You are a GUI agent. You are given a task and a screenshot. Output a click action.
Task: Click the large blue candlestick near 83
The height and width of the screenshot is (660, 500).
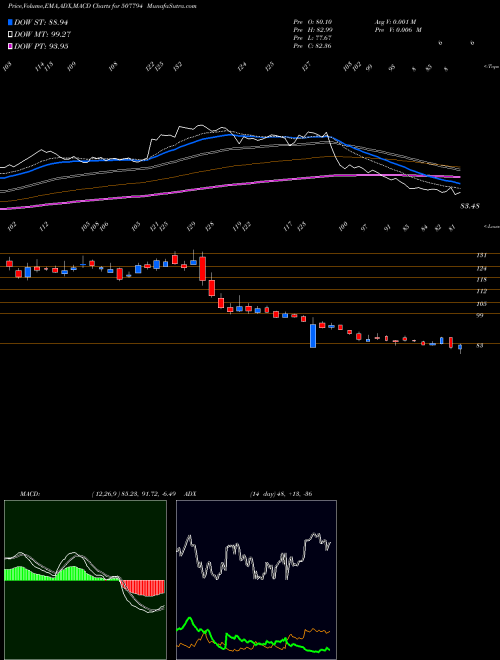[x=313, y=335]
